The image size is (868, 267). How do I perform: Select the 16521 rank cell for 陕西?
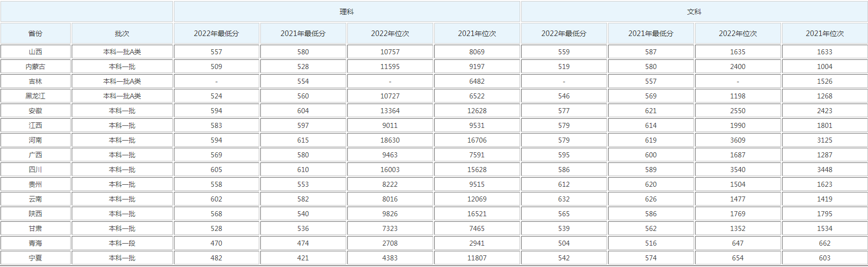(477, 214)
